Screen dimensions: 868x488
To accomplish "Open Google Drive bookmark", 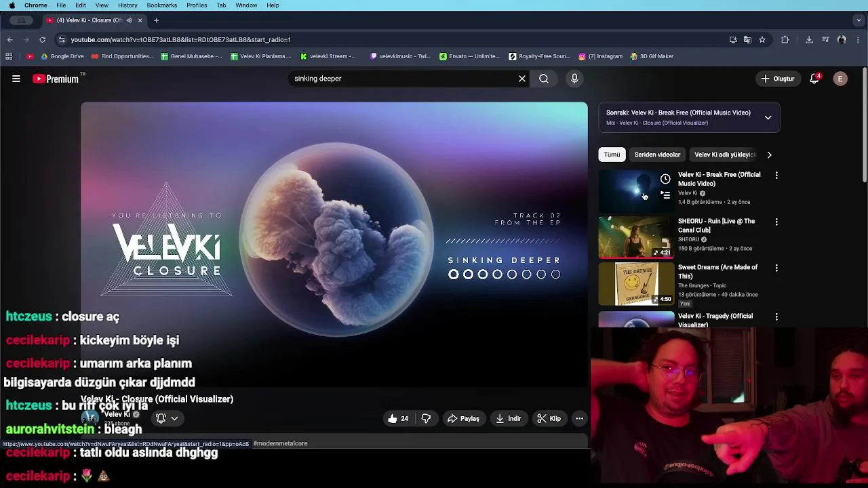I will [x=62, y=56].
